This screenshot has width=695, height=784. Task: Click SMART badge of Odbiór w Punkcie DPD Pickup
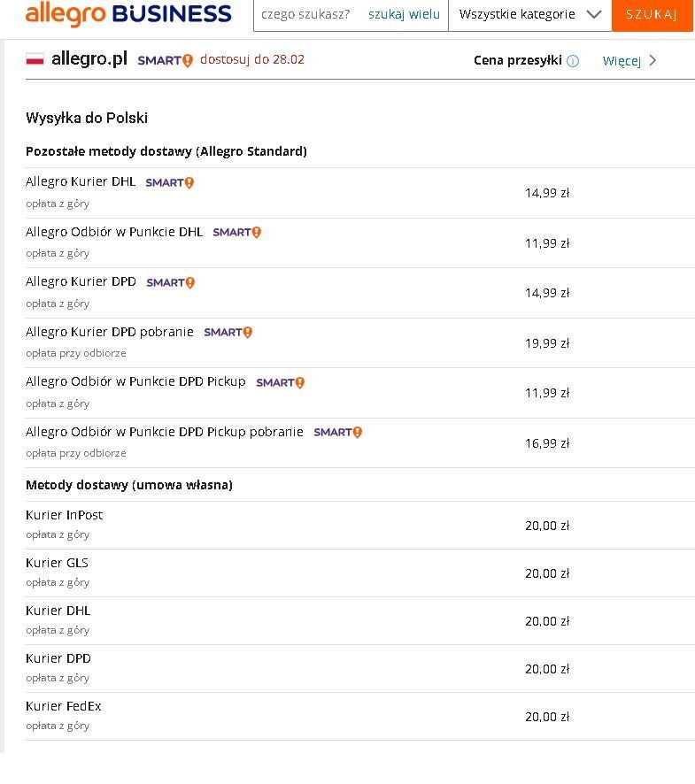280,382
